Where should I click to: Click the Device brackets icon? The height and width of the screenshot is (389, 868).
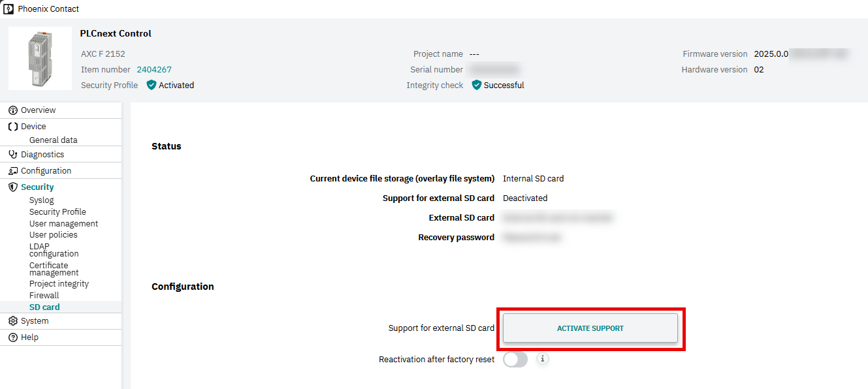(13, 127)
